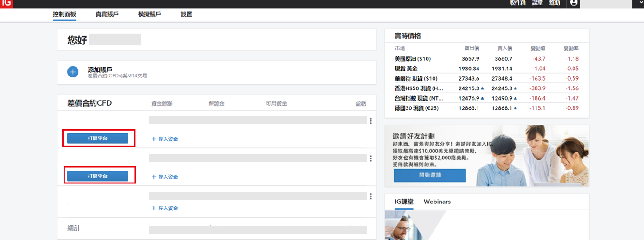Select 德國30 現貨 (€25) market row
Image resolution: width=644 pixels, height=240 pixels.
pyautogui.click(x=486, y=108)
